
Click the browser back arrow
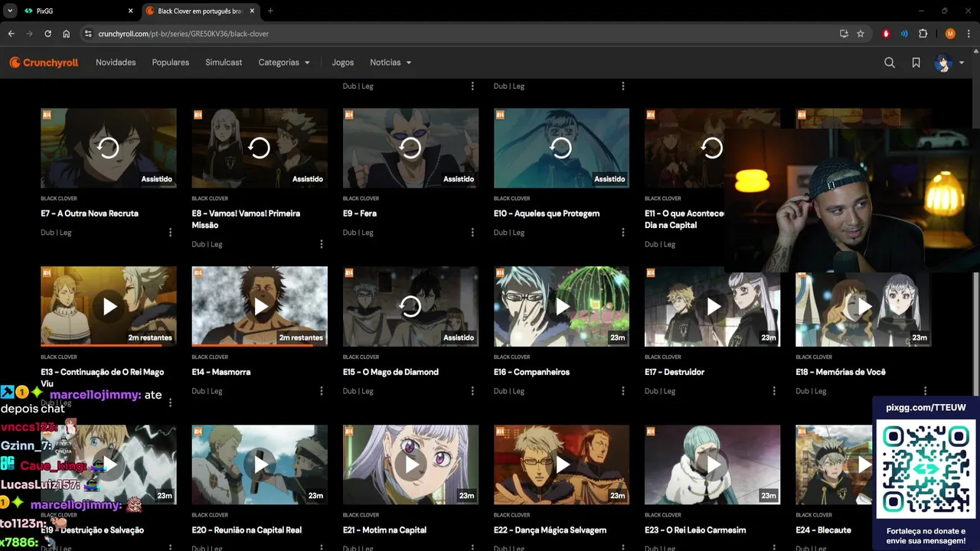[11, 34]
